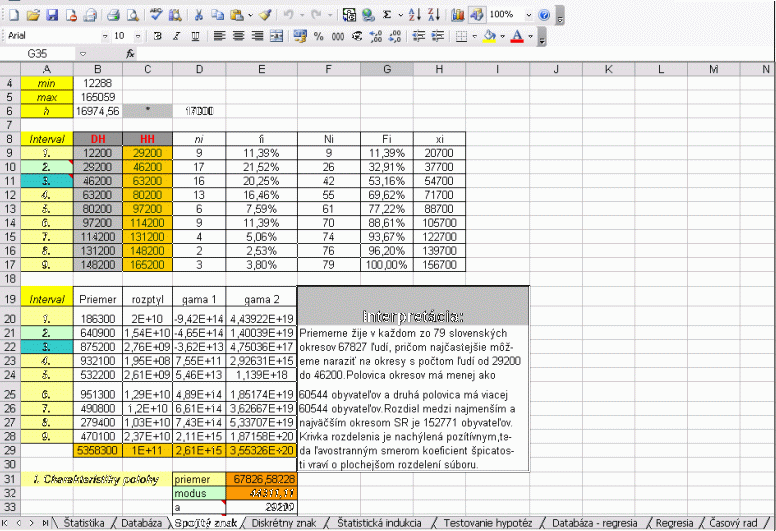Insert a hyperlink with the globe icon

tap(368, 15)
